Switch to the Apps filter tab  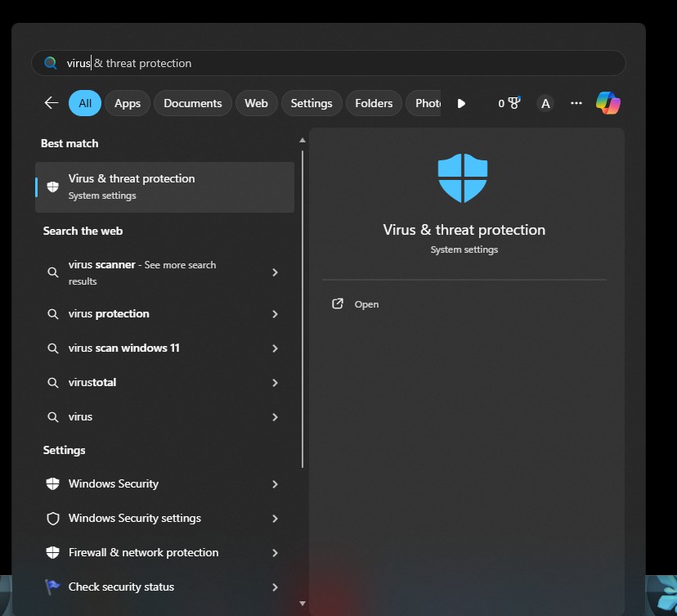128,103
